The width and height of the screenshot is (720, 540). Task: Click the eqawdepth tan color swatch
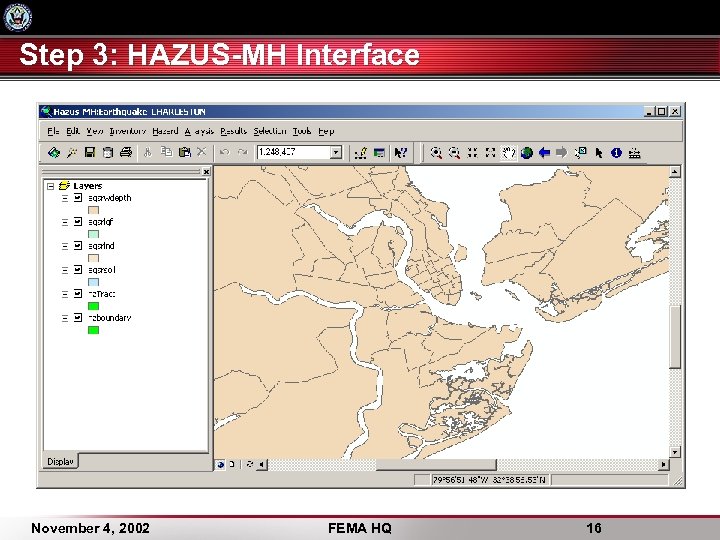[94, 210]
